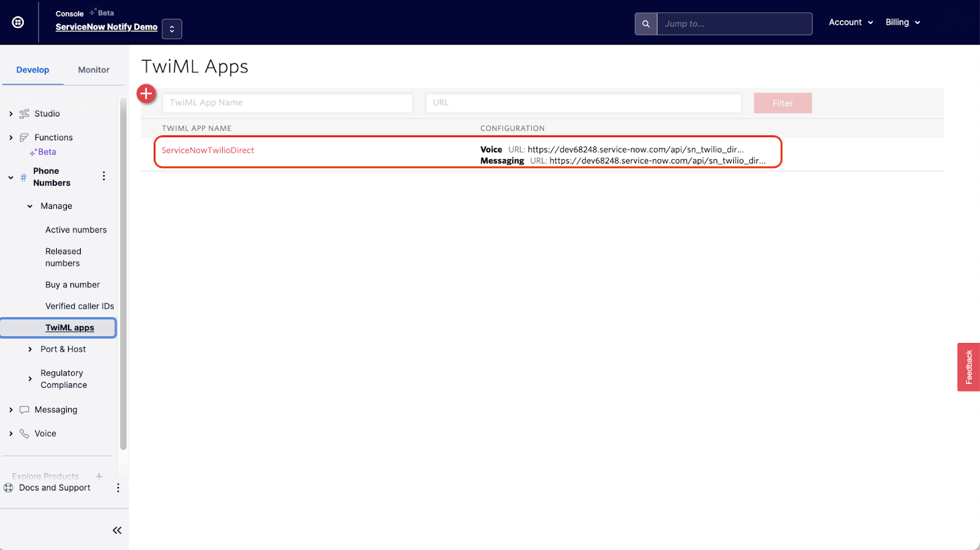Image resolution: width=980 pixels, height=550 pixels.
Task: Open the red Feedback tab
Action: [x=968, y=367]
